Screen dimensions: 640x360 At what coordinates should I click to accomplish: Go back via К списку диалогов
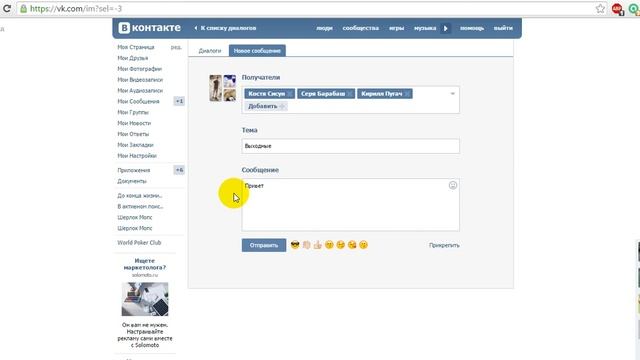(225, 28)
